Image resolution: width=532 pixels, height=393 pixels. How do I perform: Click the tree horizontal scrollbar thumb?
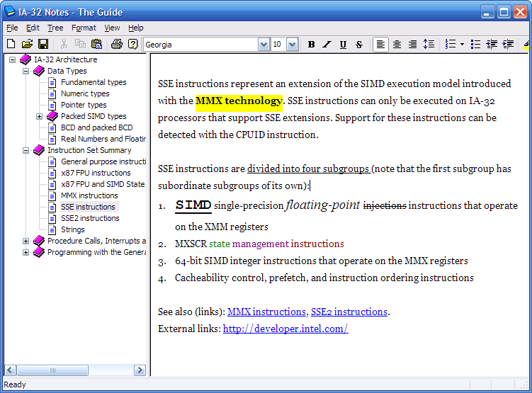coord(52,370)
